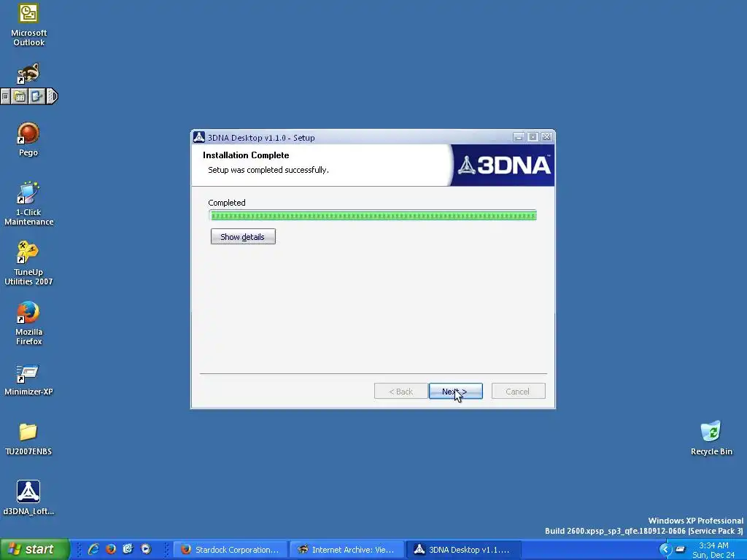
Task: Expand the floating desktop toolbar with its arrow handle
Action: pyautogui.click(x=53, y=97)
